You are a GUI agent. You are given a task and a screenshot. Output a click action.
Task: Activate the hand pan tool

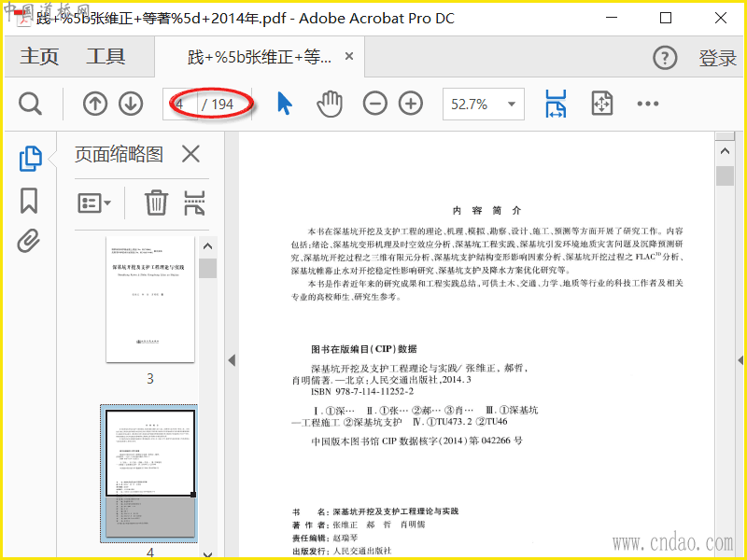click(330, 104)
